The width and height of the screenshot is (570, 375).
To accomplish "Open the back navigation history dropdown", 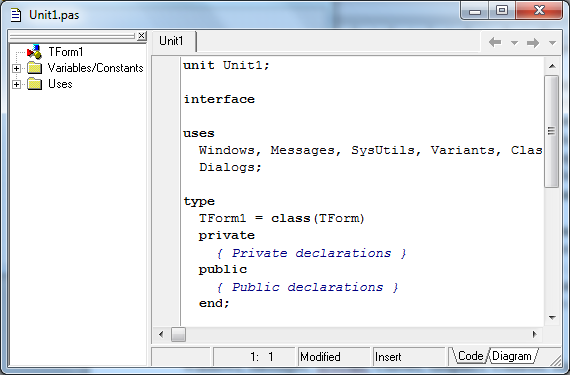I will pos(514,43).
